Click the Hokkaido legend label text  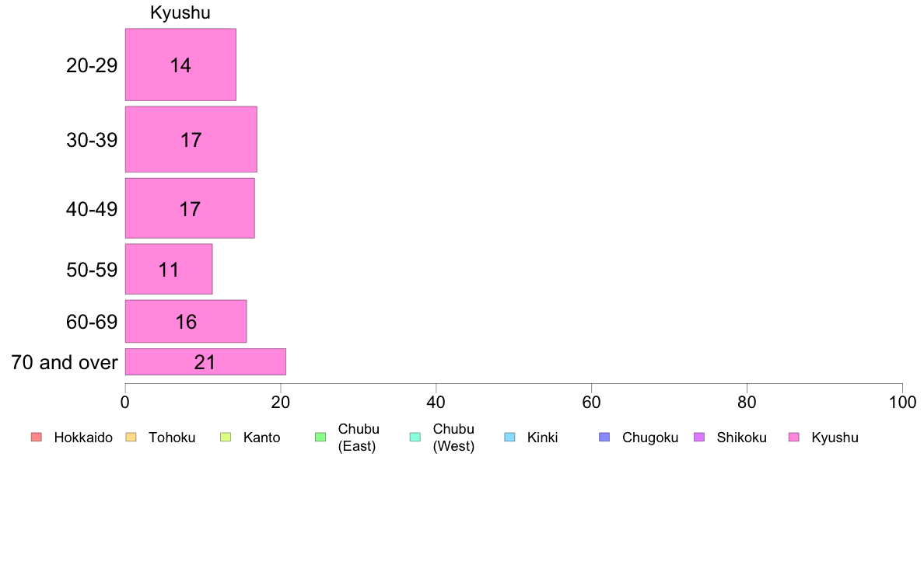point(83,438)
